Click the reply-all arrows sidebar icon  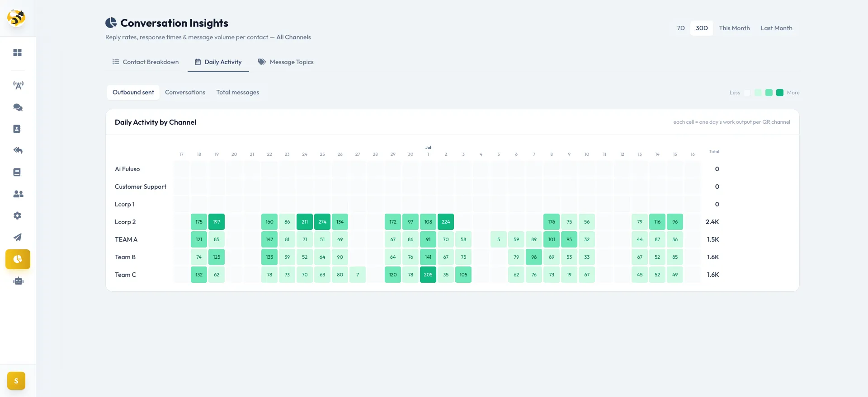[x=18, y=150]
